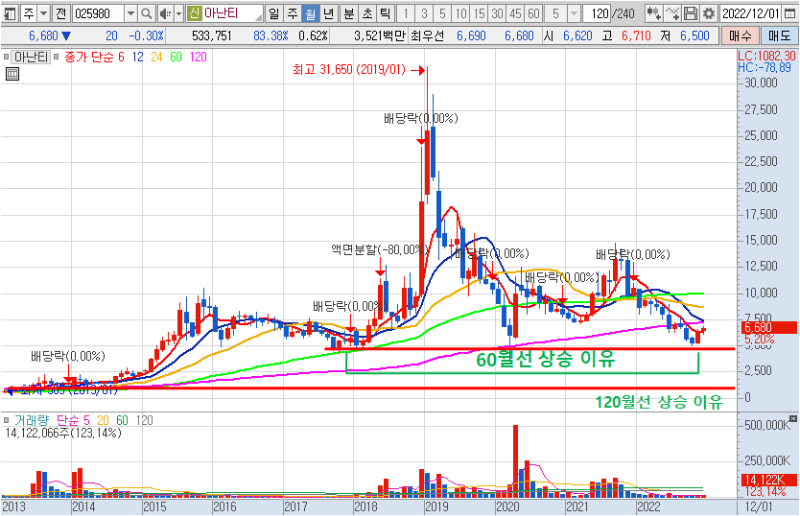Image resolution: width=800 pixels, height=516 pixels.
Task: Click the 14,122K volume tag on axis
Action: click(x=769, y=480)
